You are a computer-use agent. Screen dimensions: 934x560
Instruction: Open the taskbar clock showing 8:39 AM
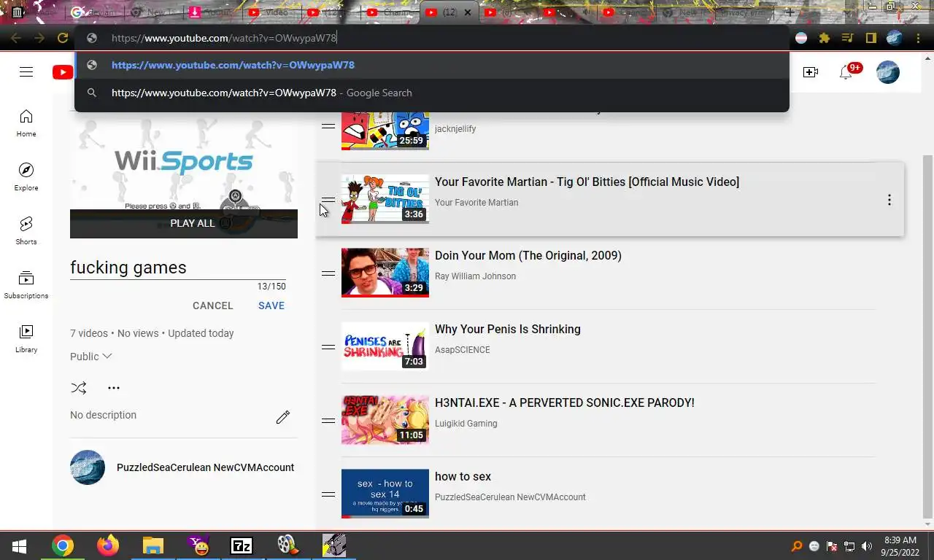(x=900, y=546)
